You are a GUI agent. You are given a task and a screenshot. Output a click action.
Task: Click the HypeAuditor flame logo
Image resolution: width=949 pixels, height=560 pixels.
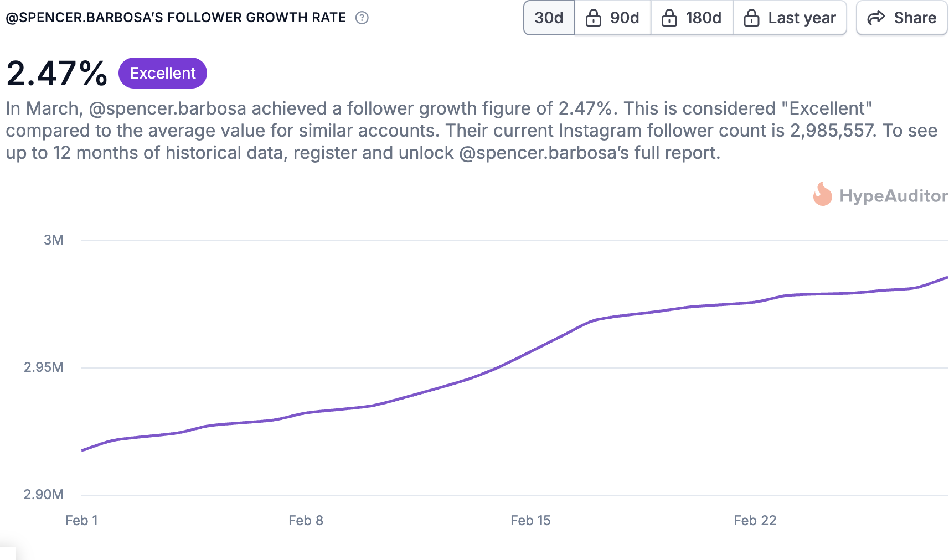click(822, 195)
